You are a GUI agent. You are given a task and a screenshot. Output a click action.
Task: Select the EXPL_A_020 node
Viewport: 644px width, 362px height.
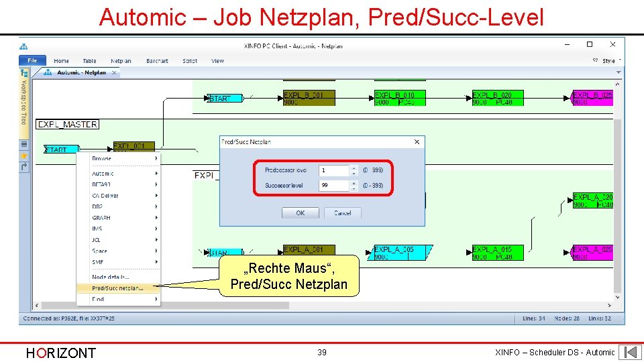[592, 200]
